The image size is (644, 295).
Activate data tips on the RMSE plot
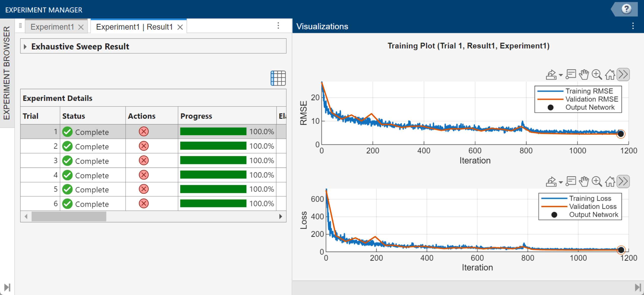(571, 74)
